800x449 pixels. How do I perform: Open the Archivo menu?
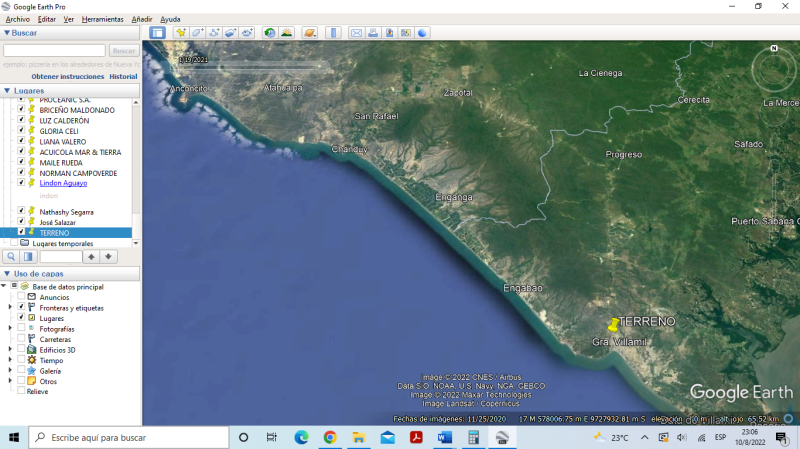pyautogui.click(x=17, y=19)
